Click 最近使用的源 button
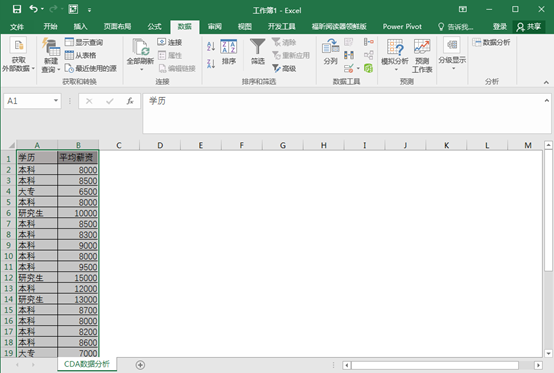This screenshot has width=554, height=373. pos(91,68)
